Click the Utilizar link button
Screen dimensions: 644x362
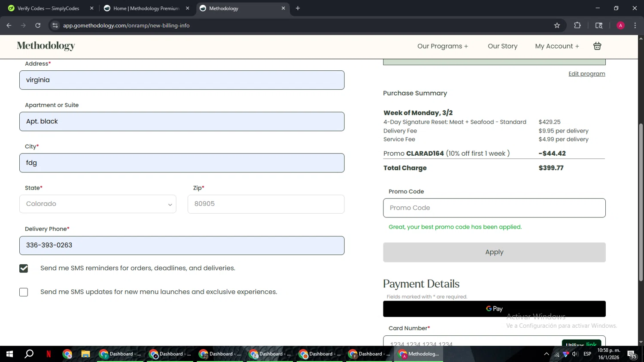[x=581, y=343]
